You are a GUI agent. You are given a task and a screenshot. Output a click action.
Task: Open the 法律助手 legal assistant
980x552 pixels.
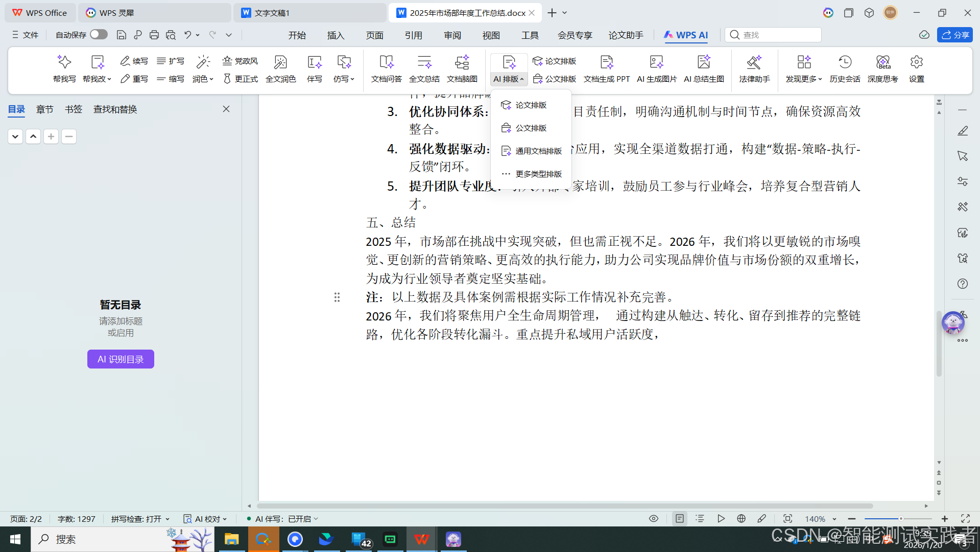754,69
